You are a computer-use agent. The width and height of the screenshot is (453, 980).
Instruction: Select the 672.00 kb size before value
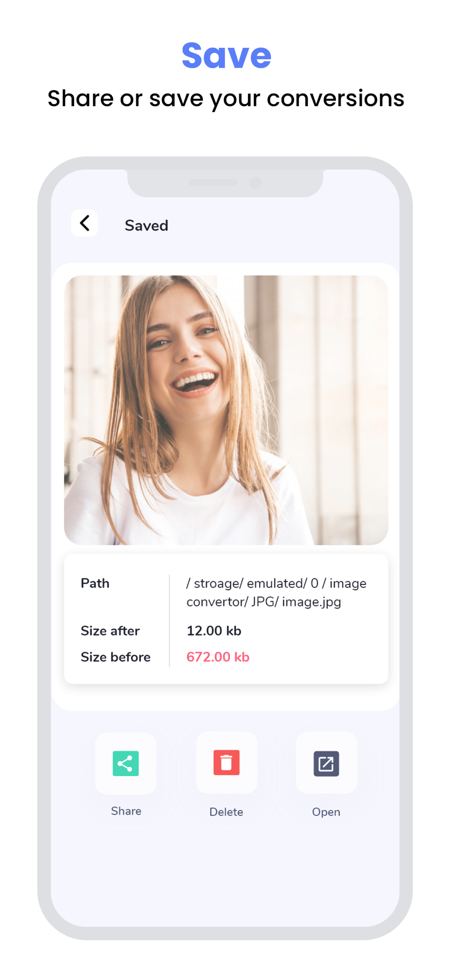(x=218, y=657)
